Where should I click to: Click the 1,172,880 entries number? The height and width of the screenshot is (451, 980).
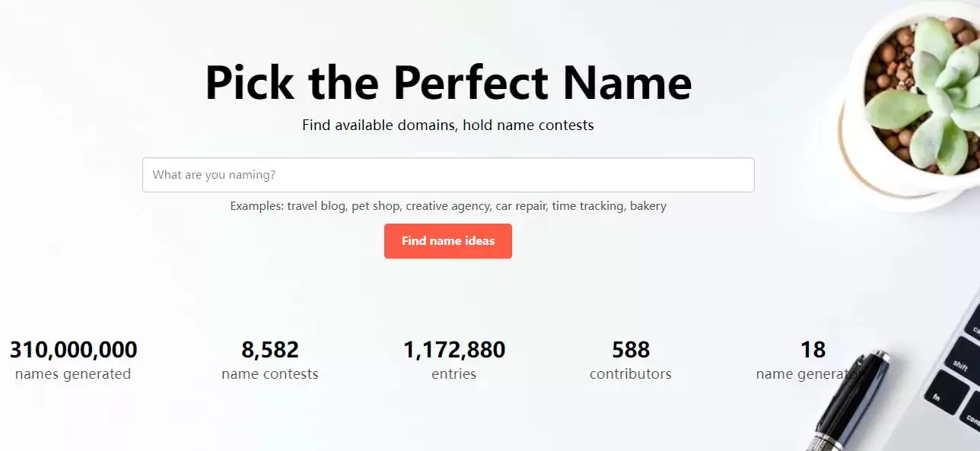point(454,350)
